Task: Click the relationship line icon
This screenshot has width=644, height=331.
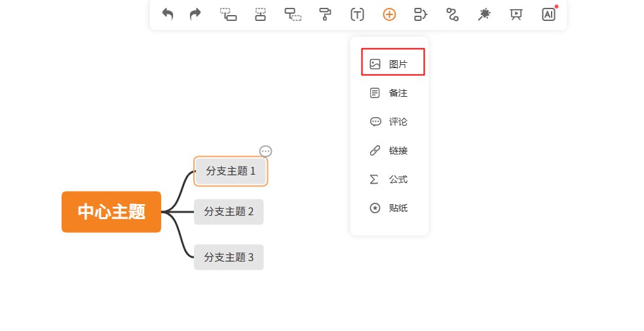Action: point(452,14)
